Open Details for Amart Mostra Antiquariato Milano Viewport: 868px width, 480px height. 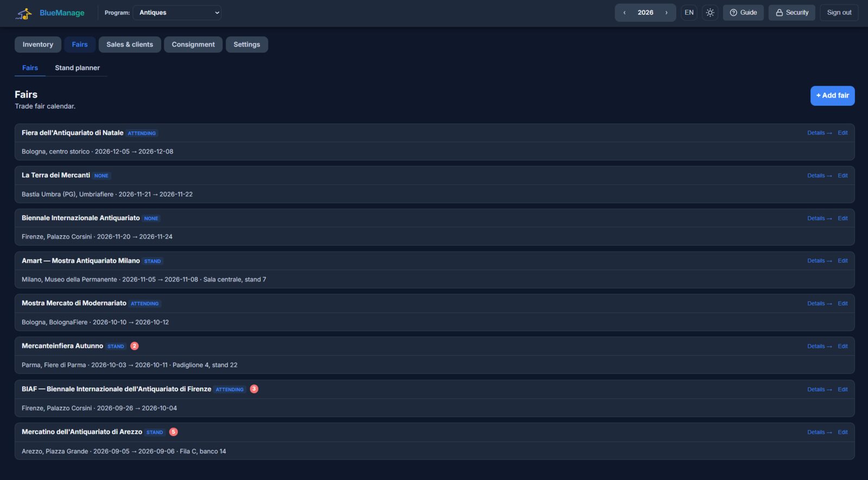click(x=819, y=261)
